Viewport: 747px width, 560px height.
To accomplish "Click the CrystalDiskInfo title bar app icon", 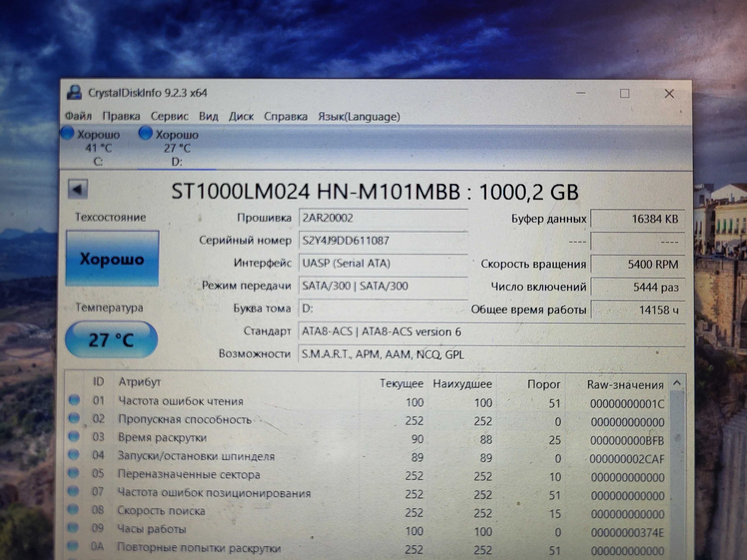I will pyautogui.click(x=74, y=93).
